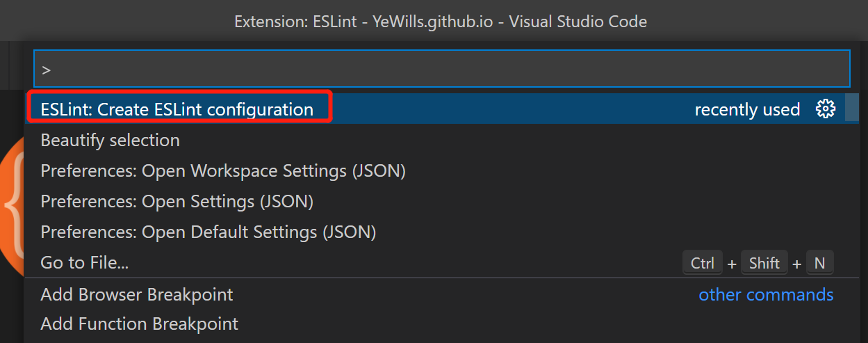Focus the command palette input box
The image size is (868, 343).
445,69
